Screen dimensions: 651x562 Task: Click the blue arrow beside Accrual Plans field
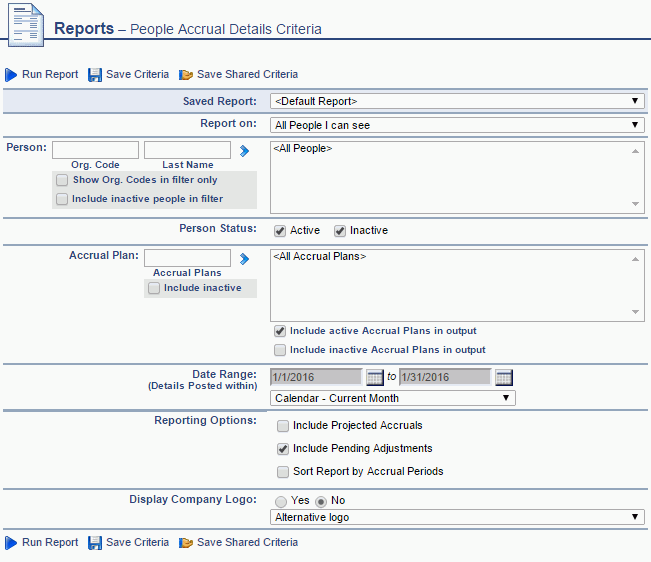(x=244, y=259)
